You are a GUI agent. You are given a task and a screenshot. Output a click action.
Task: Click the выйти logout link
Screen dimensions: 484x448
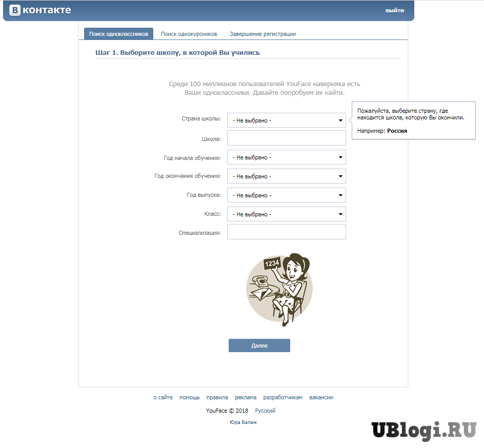394,10
